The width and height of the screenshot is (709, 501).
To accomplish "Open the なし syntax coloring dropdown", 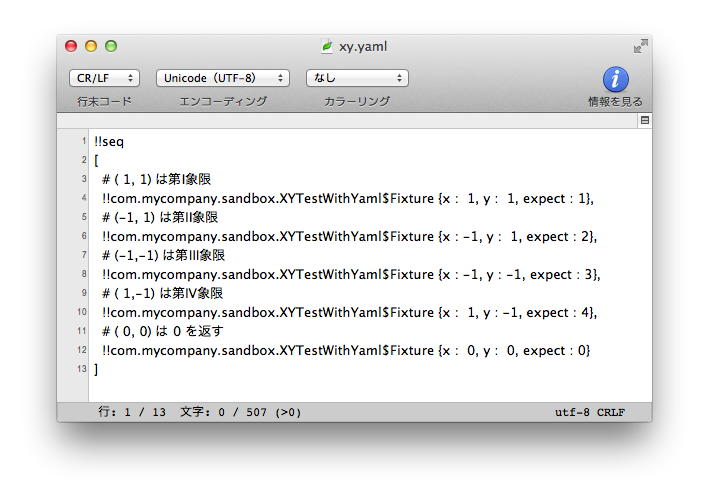I will pyautogui.click(x=357, y=78).
